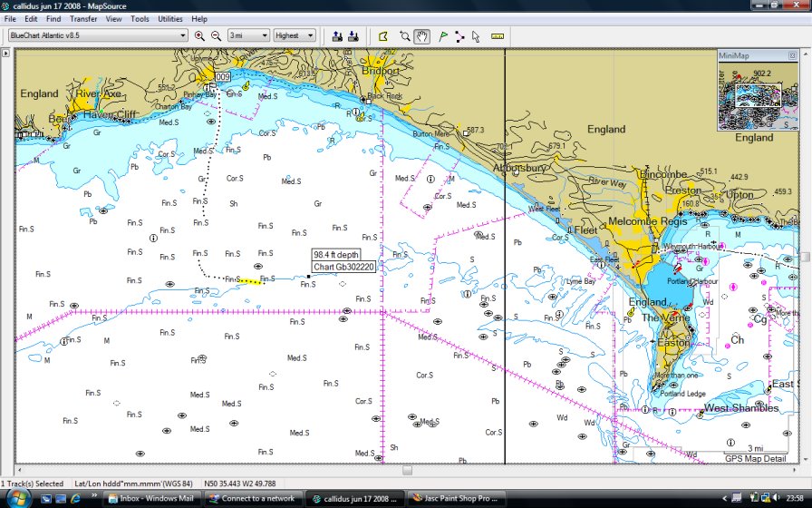The image size is (812, 508).
Task: Click the volume speaker tray icon
Action: 776,498
